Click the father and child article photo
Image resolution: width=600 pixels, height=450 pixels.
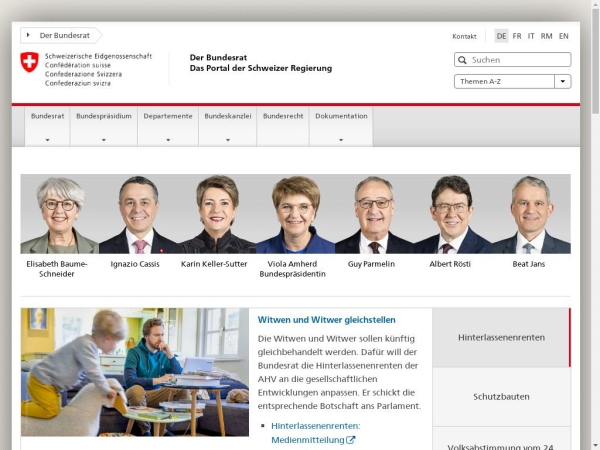coord(135,372)
